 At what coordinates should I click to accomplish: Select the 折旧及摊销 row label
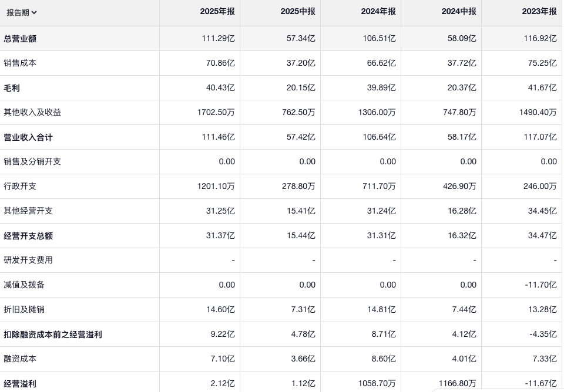pos(24,309)
